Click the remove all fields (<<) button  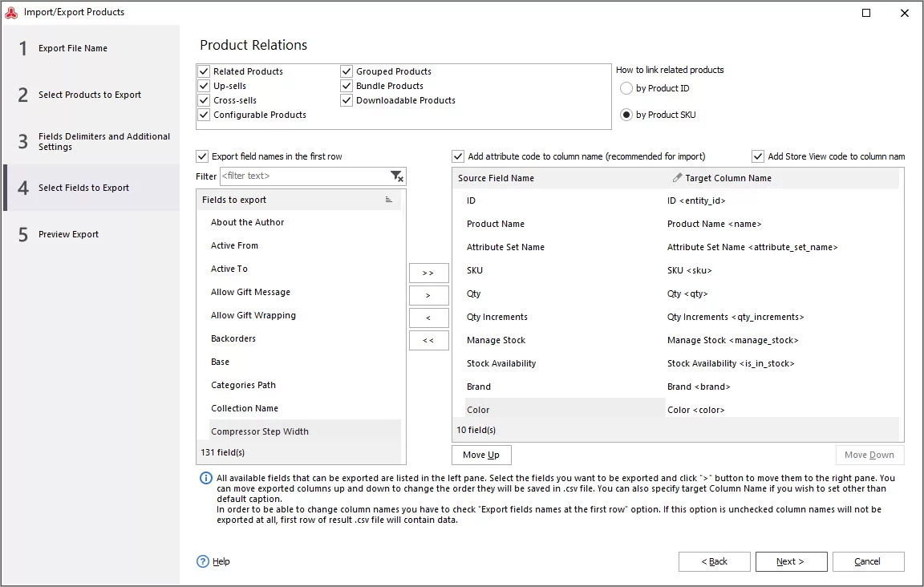428,340
